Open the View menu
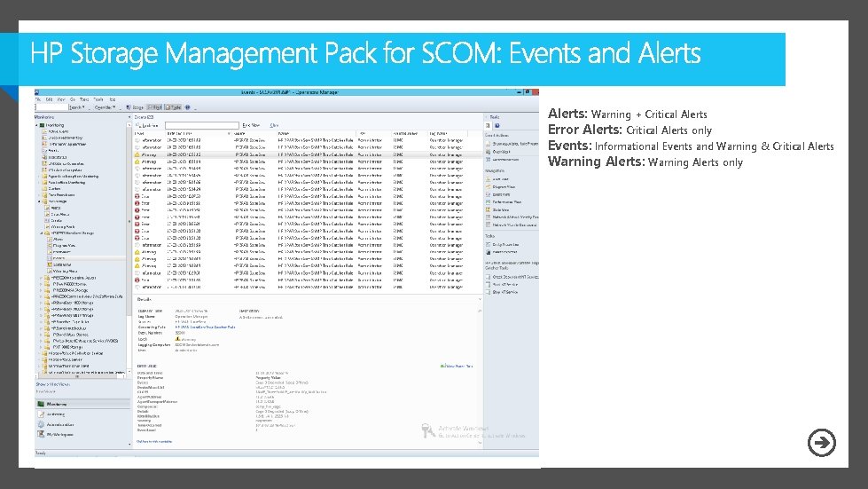The height and width of the screenshot is (489, 868). tap(61, 99)
